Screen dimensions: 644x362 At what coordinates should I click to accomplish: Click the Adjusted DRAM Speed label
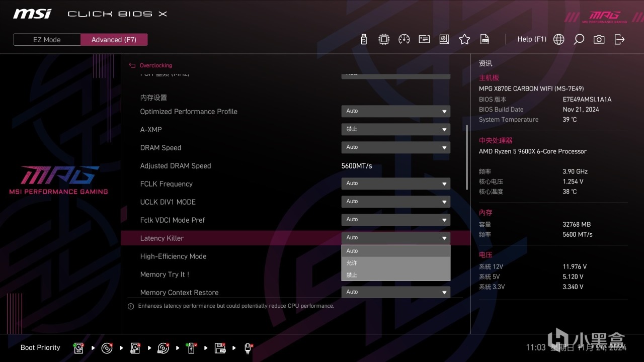pos(176,166)
